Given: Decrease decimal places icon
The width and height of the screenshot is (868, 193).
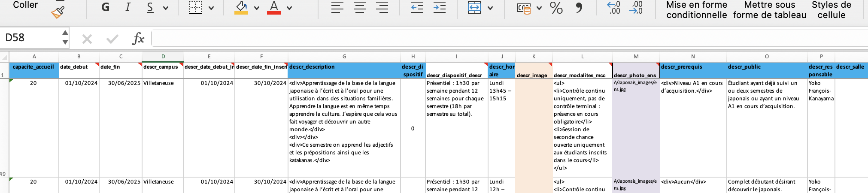Looking at the screenshot, I should (636, 7).
